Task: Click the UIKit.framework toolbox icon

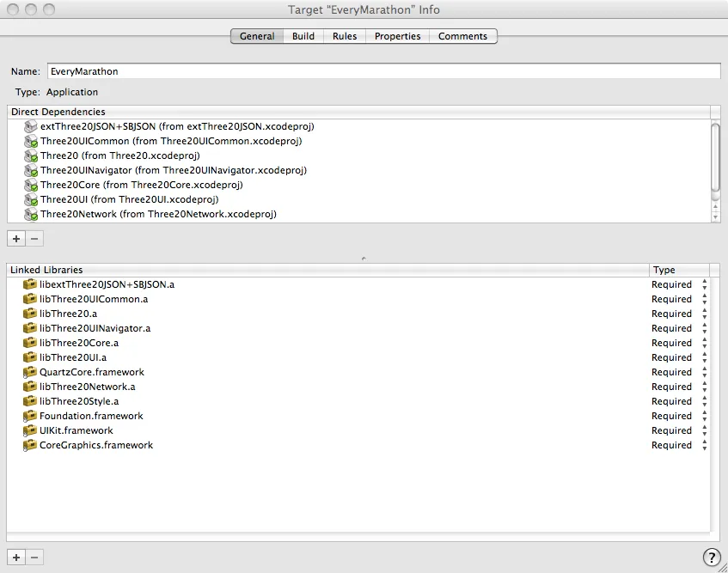Action: pyautogui.click(x=31, y=430)
